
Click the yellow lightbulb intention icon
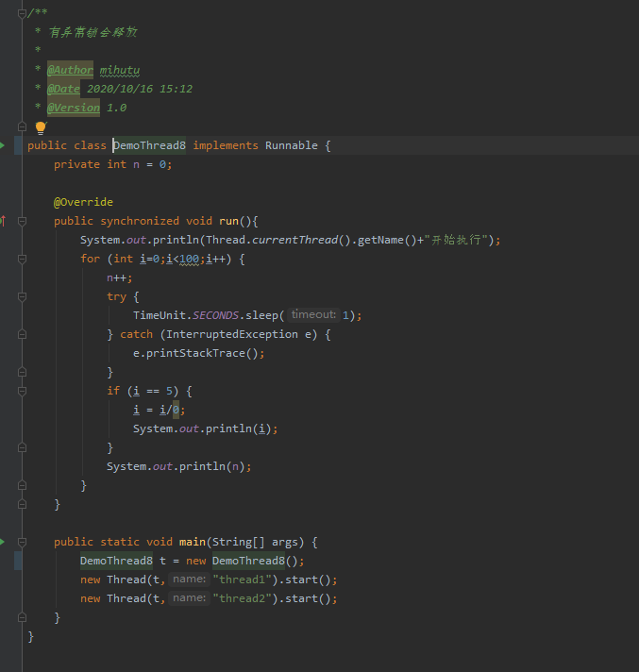point(41,127)
